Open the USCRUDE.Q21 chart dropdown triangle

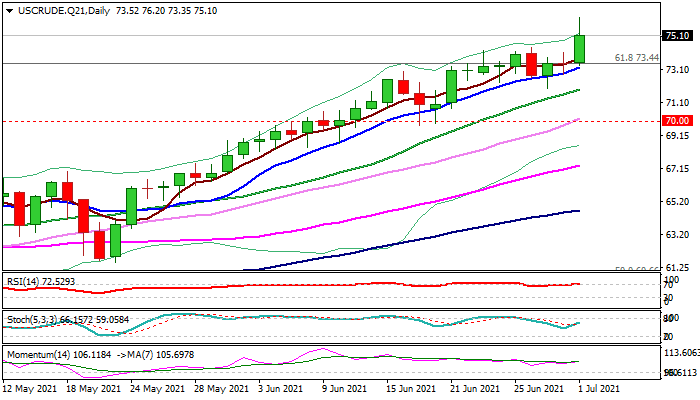click(x=9, y=11)
